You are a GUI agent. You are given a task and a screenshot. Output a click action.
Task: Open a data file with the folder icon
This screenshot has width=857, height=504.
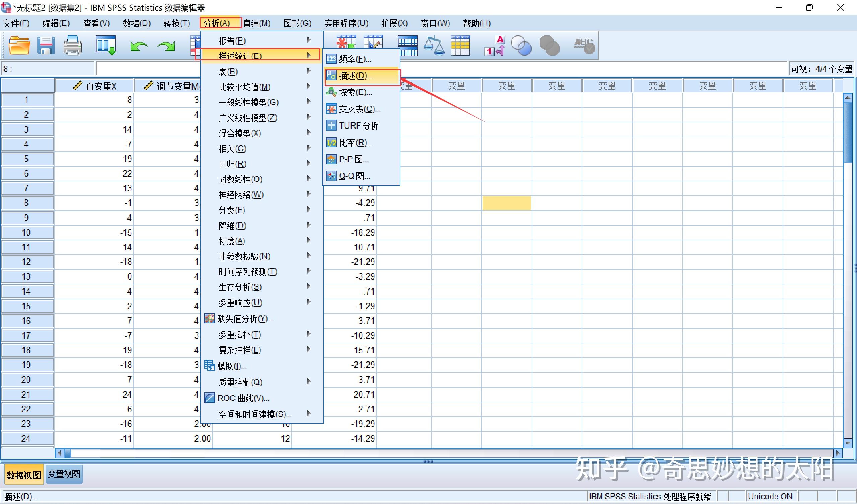[19, 45]
